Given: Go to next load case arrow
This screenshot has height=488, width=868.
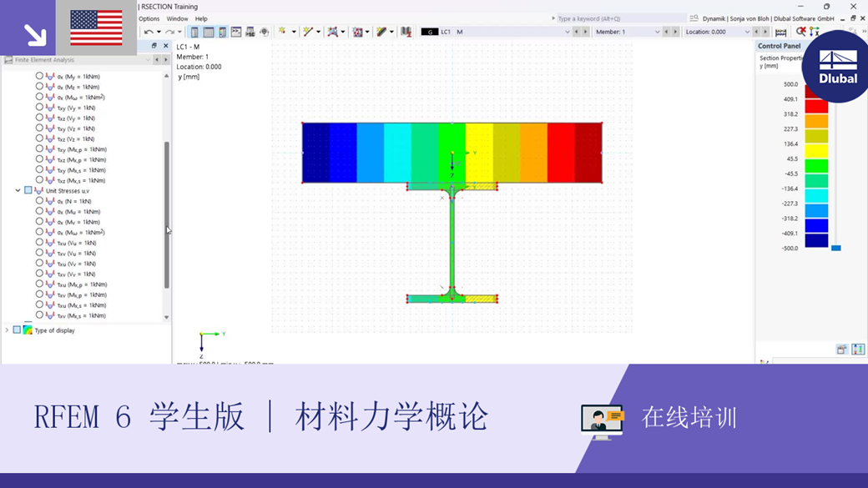Looking at the screenshot, I should point(586,32).
